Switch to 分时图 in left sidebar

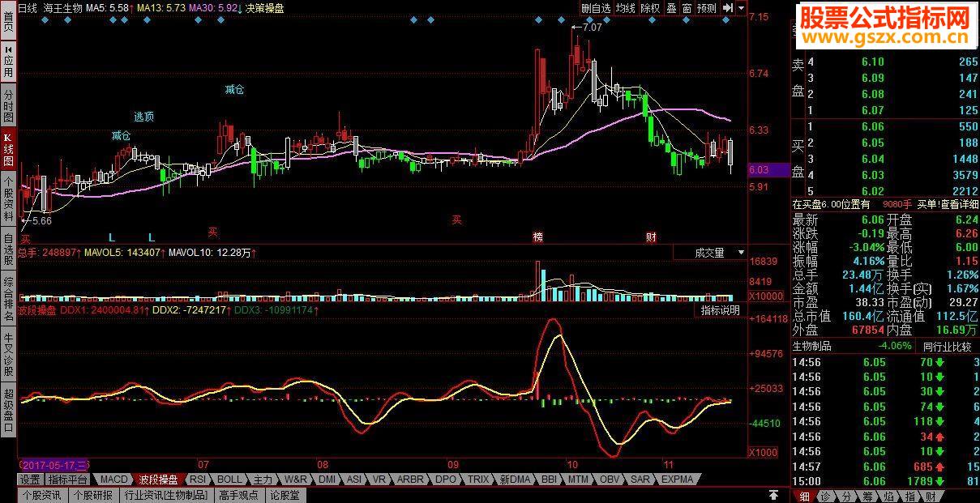[x=8, y=103]
